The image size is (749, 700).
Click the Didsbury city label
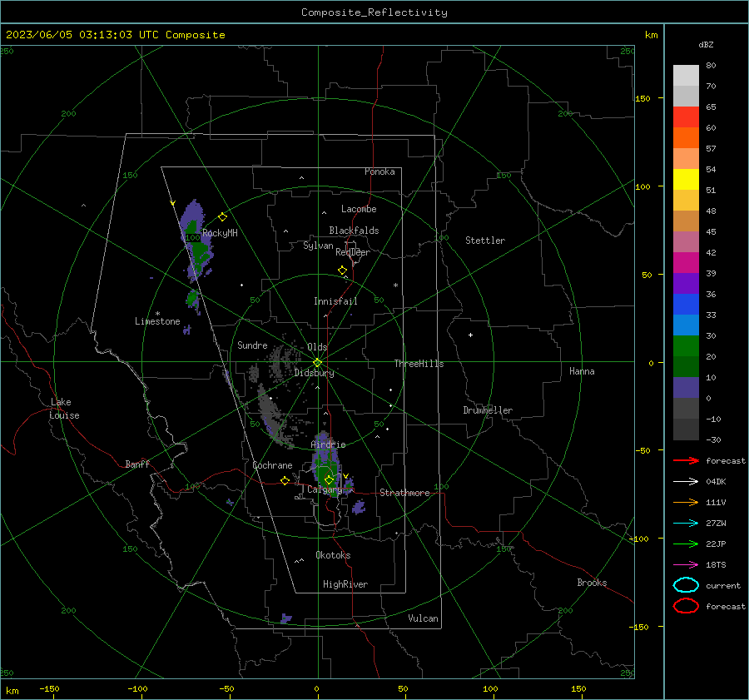coord(314,373)
